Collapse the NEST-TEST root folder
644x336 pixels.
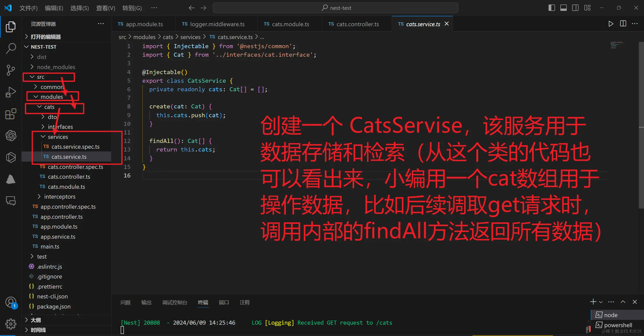[66, 47]
